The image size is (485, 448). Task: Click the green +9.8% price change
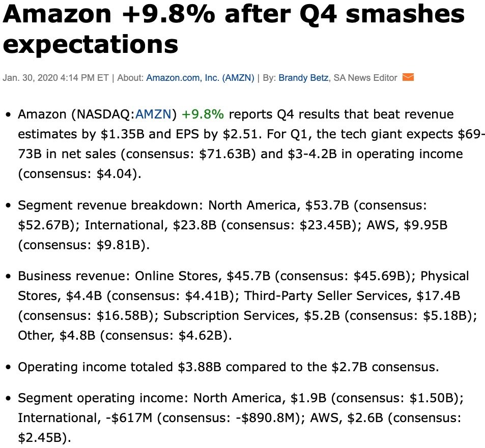(203, 114)
